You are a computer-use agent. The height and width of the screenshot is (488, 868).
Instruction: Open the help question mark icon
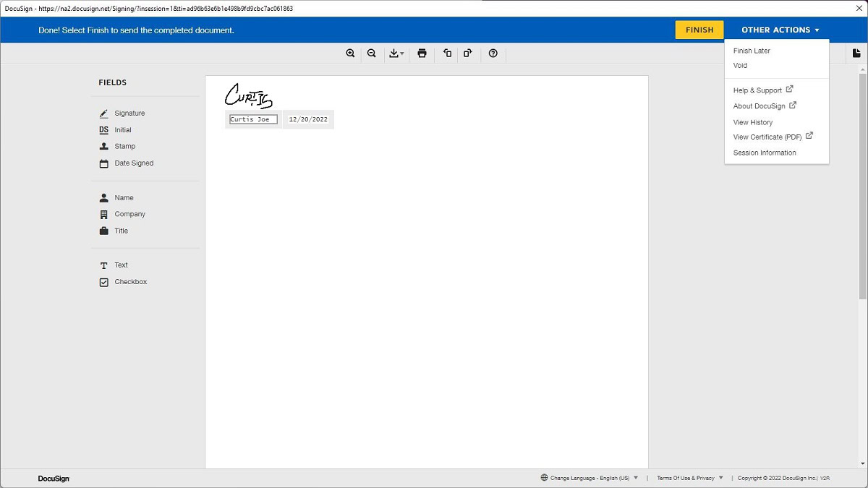point(493,53)
